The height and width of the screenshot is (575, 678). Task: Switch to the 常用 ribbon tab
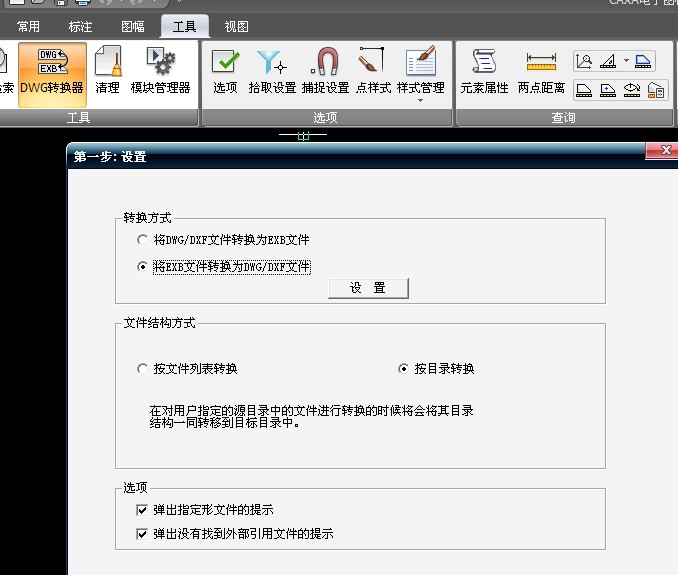coord(29,27)
